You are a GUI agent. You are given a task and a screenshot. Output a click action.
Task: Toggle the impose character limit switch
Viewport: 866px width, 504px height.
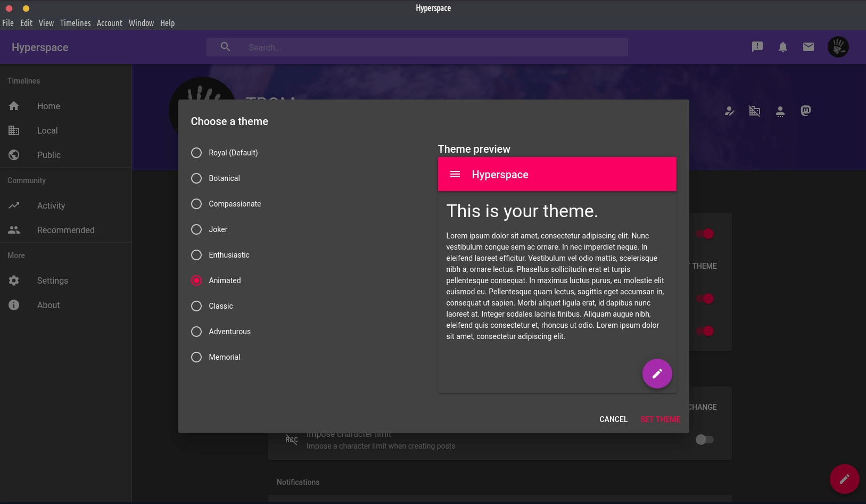coord(704,440)
